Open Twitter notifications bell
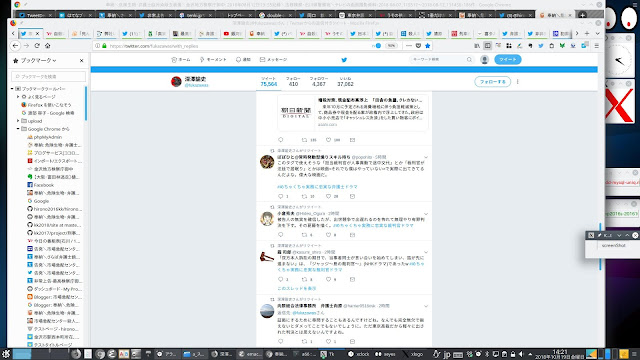640x360 pixels. pyautogui.click(x=243, y=60)
